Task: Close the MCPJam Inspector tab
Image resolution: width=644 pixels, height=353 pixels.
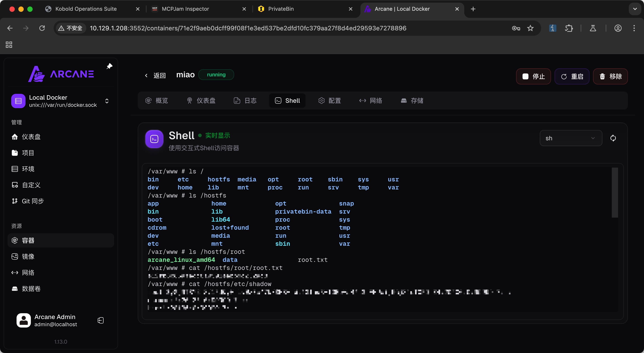Action: coord(244,9)
